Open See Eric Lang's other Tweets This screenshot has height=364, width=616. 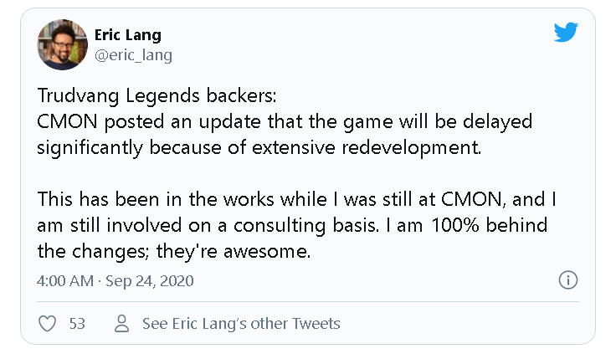(241, 323)
